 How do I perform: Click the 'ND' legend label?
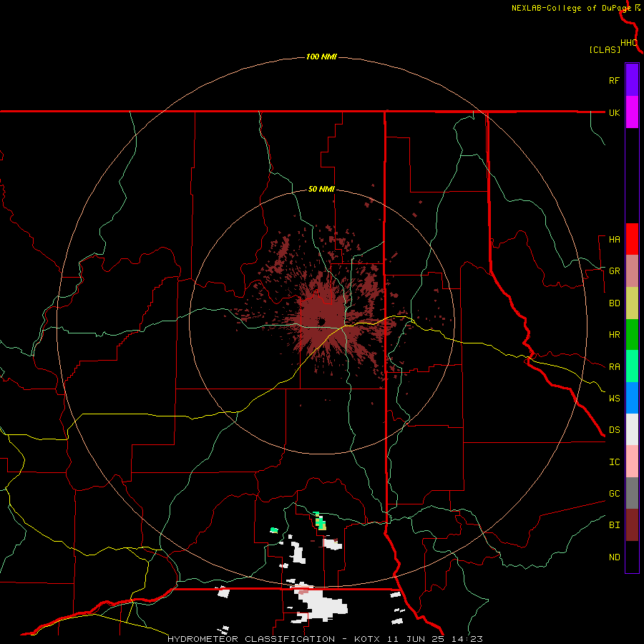pos(614,557)
